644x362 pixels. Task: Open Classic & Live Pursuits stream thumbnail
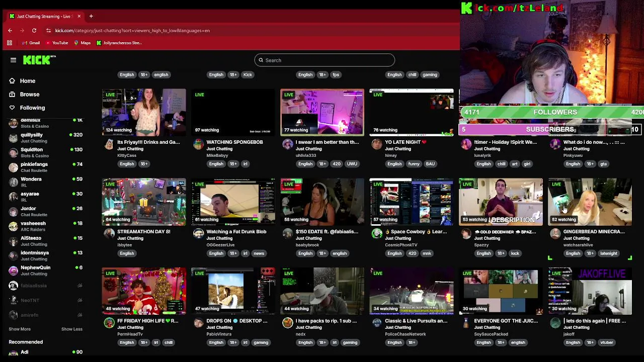point(412,291)
